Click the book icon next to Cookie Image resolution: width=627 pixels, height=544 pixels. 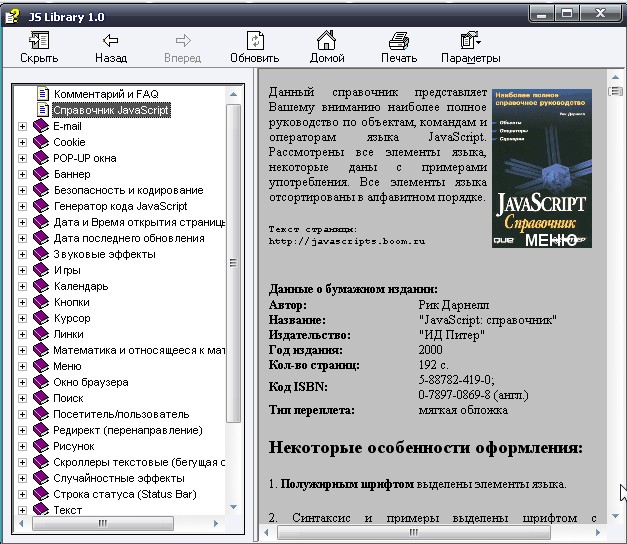(x=41, y=142)
